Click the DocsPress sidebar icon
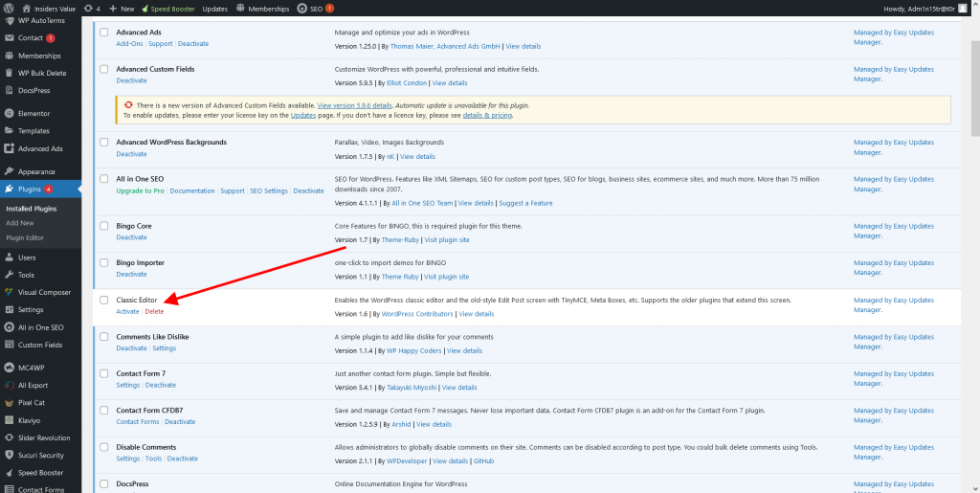 point(9,91)
